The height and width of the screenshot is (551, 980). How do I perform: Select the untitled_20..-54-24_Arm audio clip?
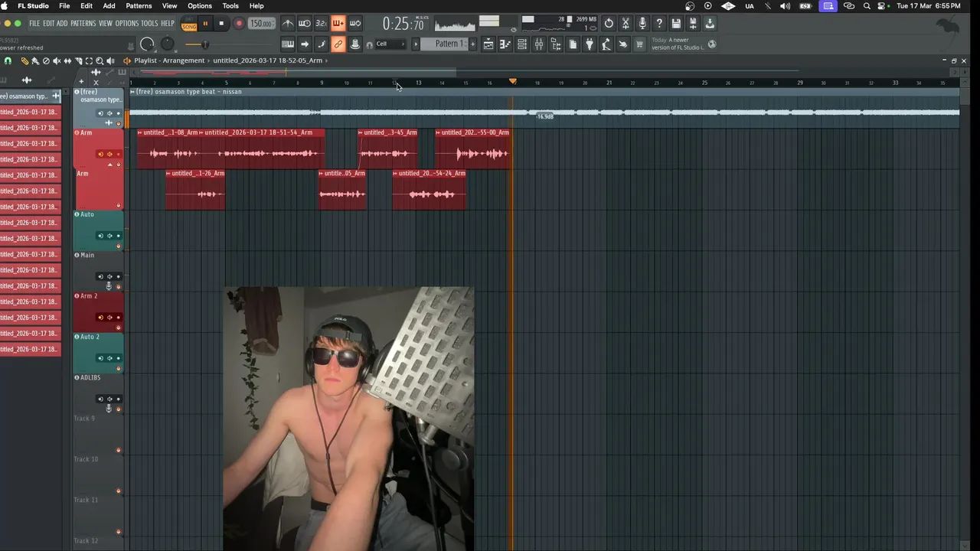pos(429,189)
